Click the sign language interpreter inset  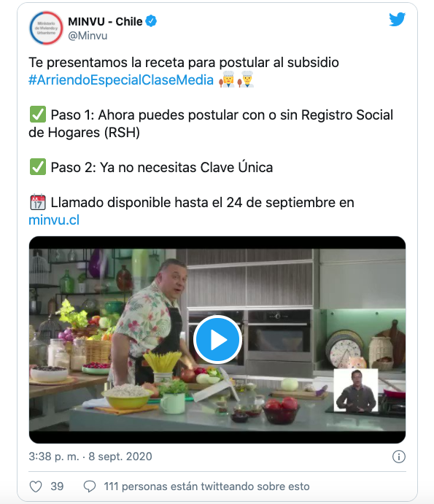(355, 390)
